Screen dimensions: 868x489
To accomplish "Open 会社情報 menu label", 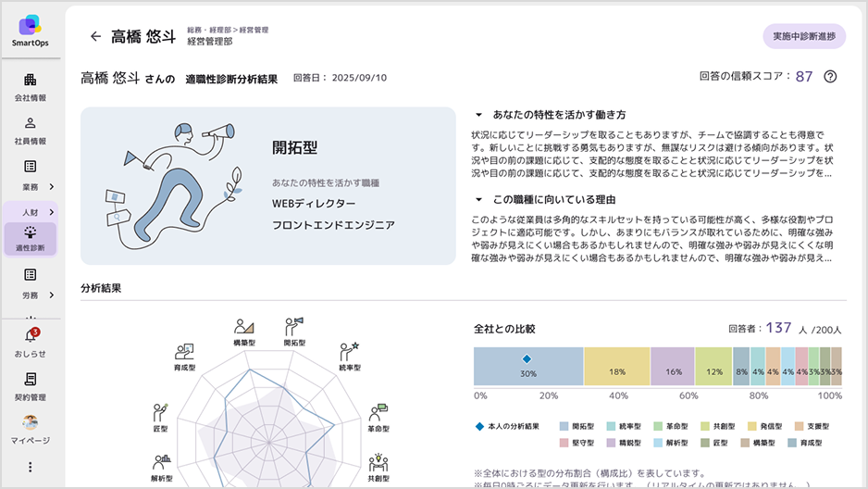I will 30,98.
